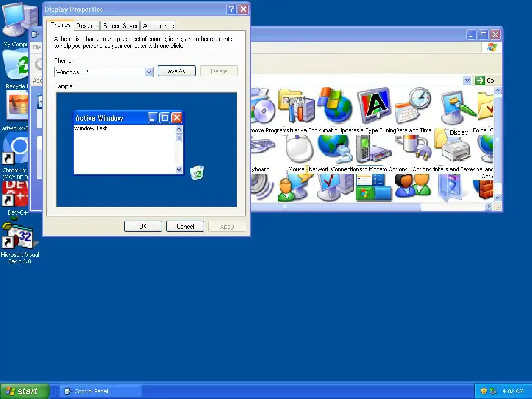Open Keyboard icon in Control Panel

(263, 147)
